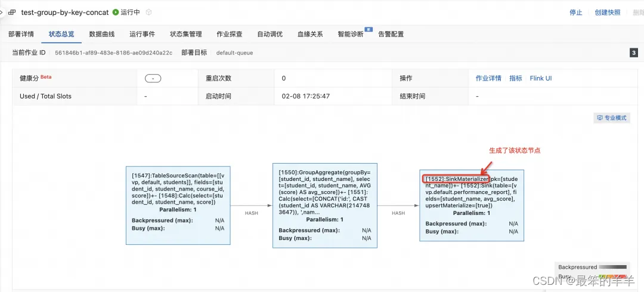Open the 部署详情 tab
This screenshot has width=644, height=292.
coord(21,34)
